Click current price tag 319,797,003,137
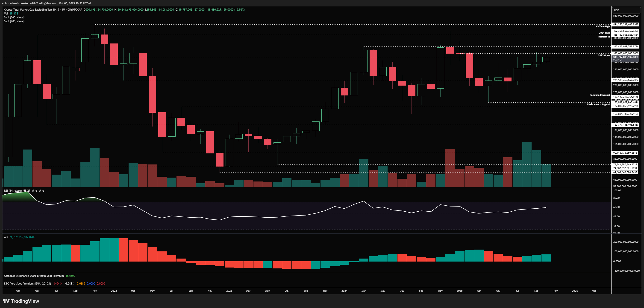This screenshot has height=308, width=644. pyautogui.click(x=626, y=58)
